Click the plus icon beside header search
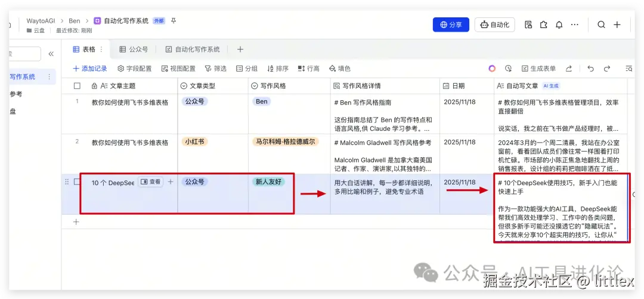Image resolution: width=644 pixels, height=299 pixels. point(617,24)
